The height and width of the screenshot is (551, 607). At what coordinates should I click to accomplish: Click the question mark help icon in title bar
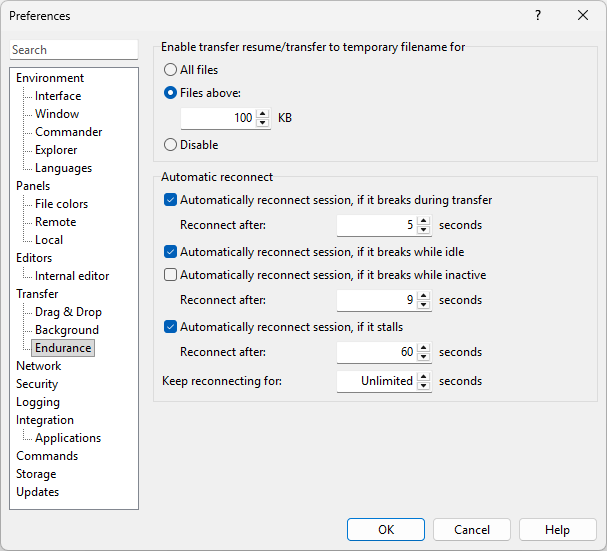(x=538, y=16)
